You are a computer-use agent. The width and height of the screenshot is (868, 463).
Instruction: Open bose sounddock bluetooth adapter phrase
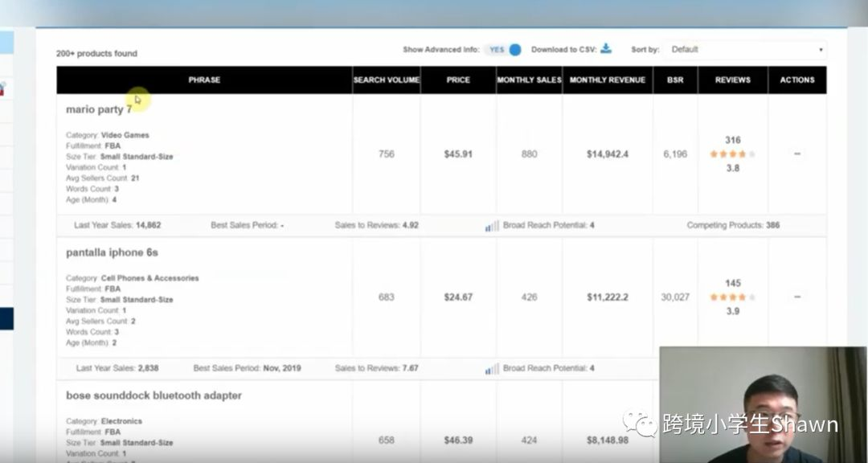[x=154, y=395]
